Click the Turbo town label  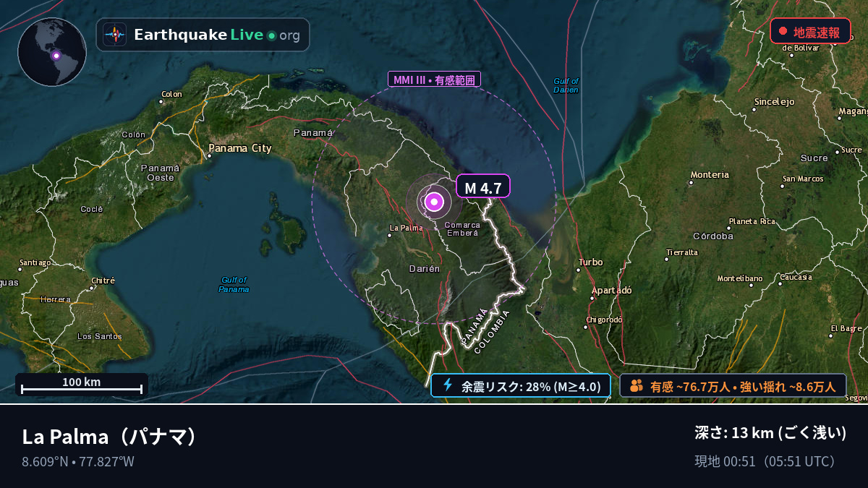coord(590,262)
